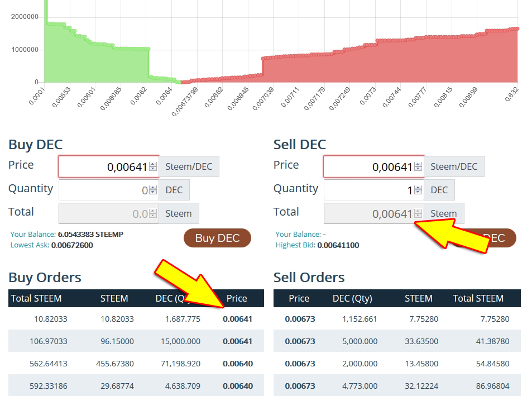Select the sell order with 1,152.661 DEC
This screenshot has height=396, width=532.
click(x=397, y=319)
